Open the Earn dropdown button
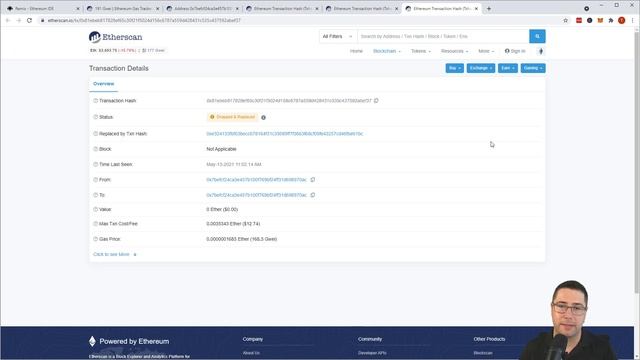Viewport: 640px width, 360px height. coord(508,68)
